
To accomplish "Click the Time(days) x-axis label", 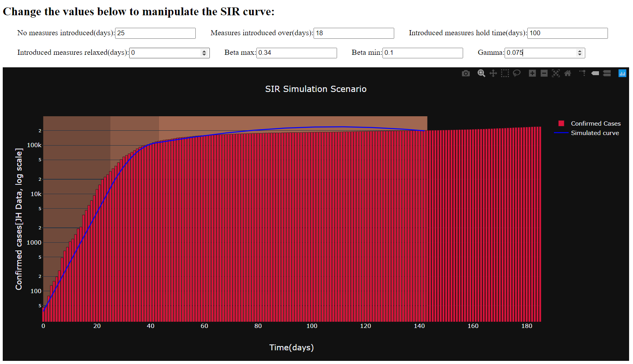I will tap(292, 348).
